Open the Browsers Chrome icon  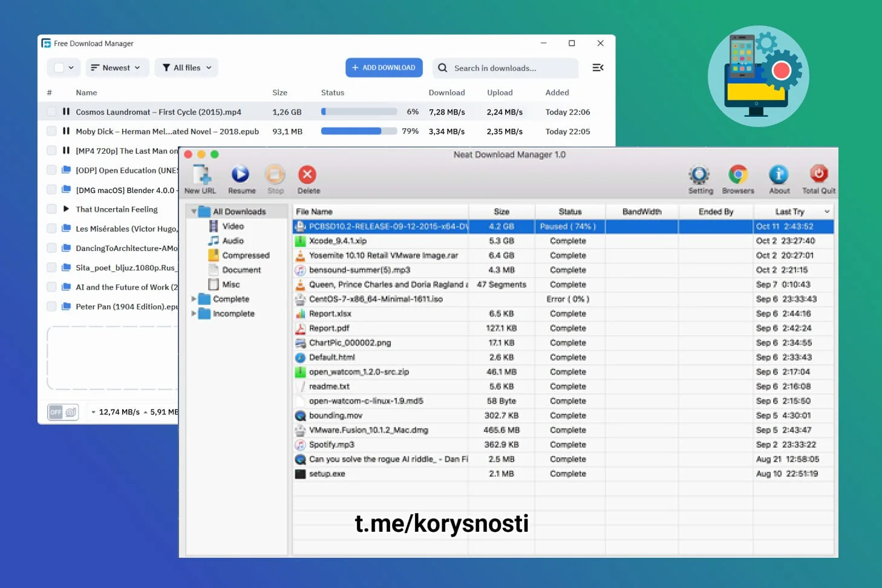[737, 175]
